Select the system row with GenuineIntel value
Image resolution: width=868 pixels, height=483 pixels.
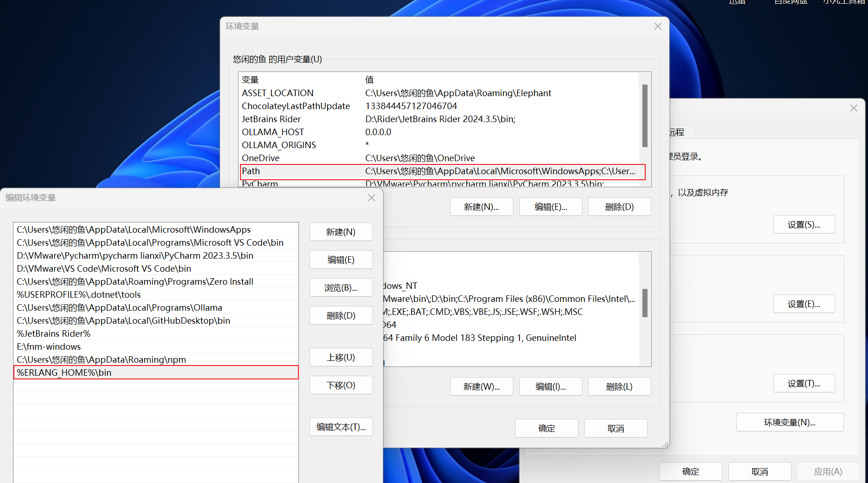pos(511,338)
